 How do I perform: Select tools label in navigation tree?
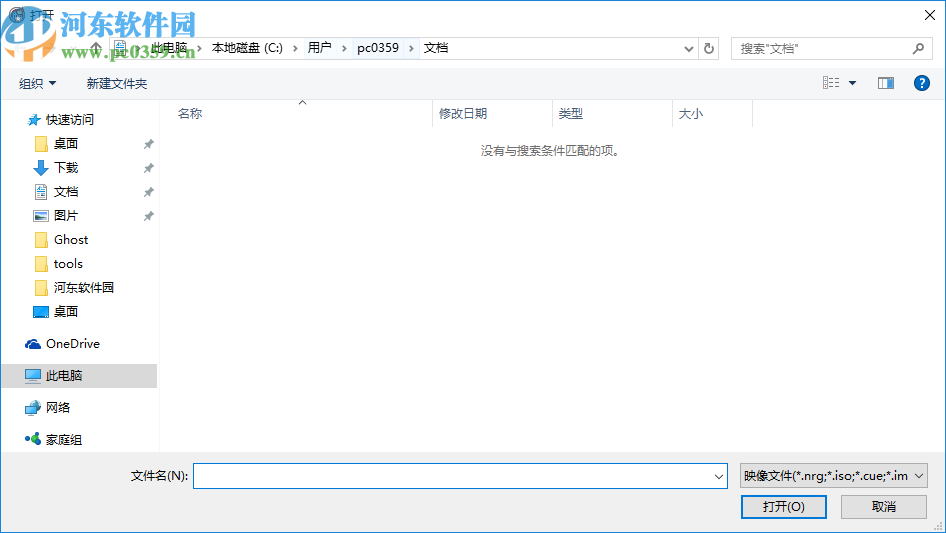click(x=68, y=264)
